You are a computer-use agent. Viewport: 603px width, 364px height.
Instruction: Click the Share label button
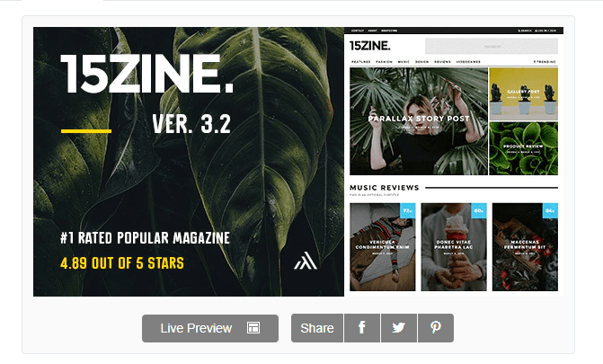[317, 328]
